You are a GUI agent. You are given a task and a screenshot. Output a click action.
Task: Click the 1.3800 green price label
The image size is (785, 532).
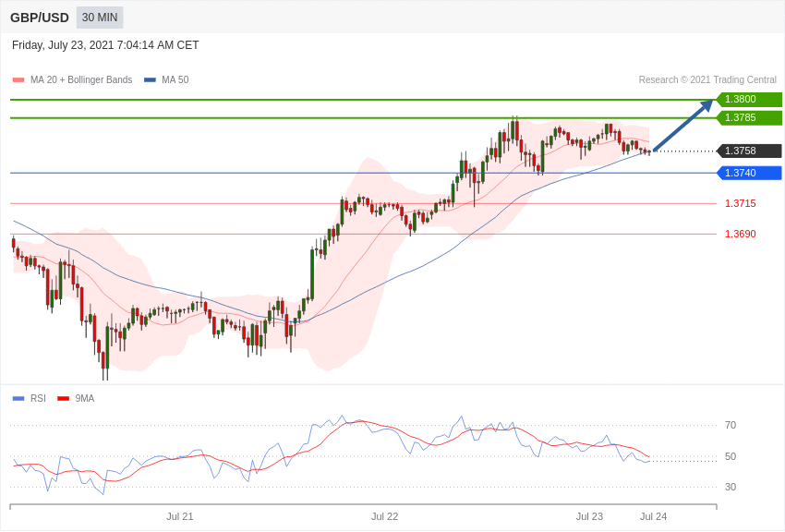coord(749,99)
